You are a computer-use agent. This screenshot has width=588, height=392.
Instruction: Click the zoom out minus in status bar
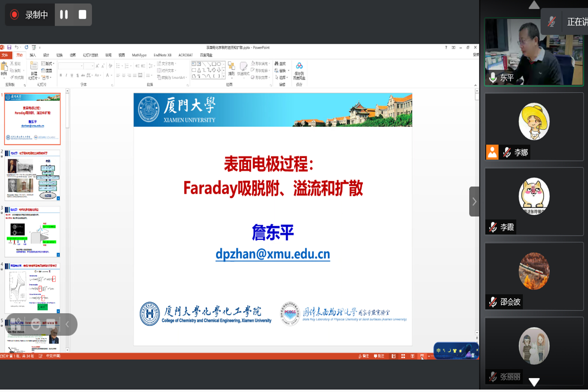(429, 356)
